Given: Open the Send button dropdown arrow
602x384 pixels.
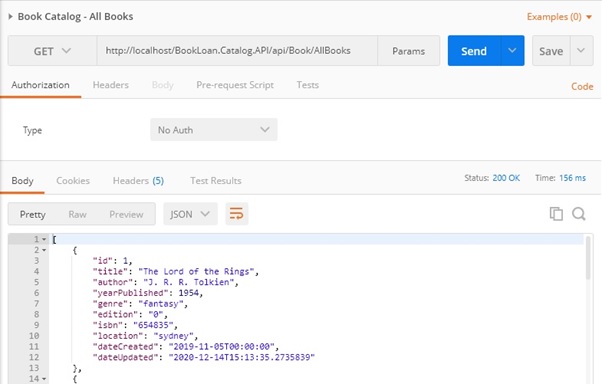Looking at the screenshot, I should coord(512,51).
